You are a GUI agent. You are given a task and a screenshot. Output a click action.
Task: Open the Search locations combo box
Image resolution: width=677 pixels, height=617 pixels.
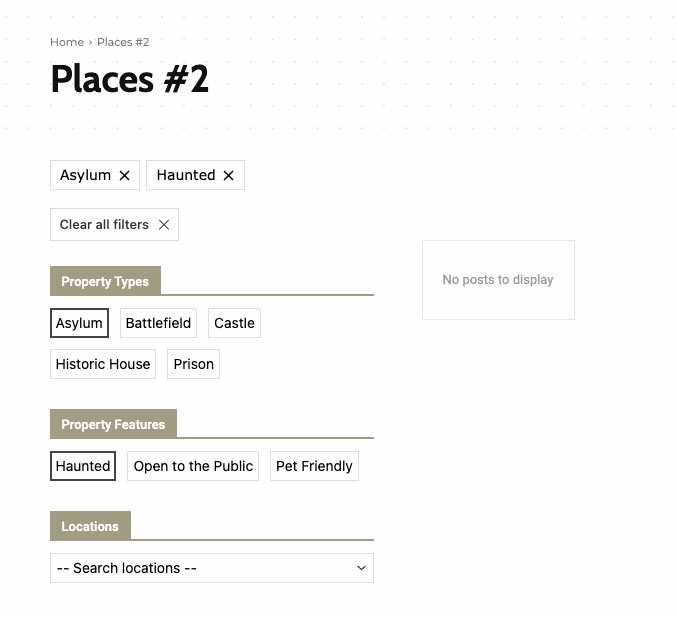pos(212,568)
